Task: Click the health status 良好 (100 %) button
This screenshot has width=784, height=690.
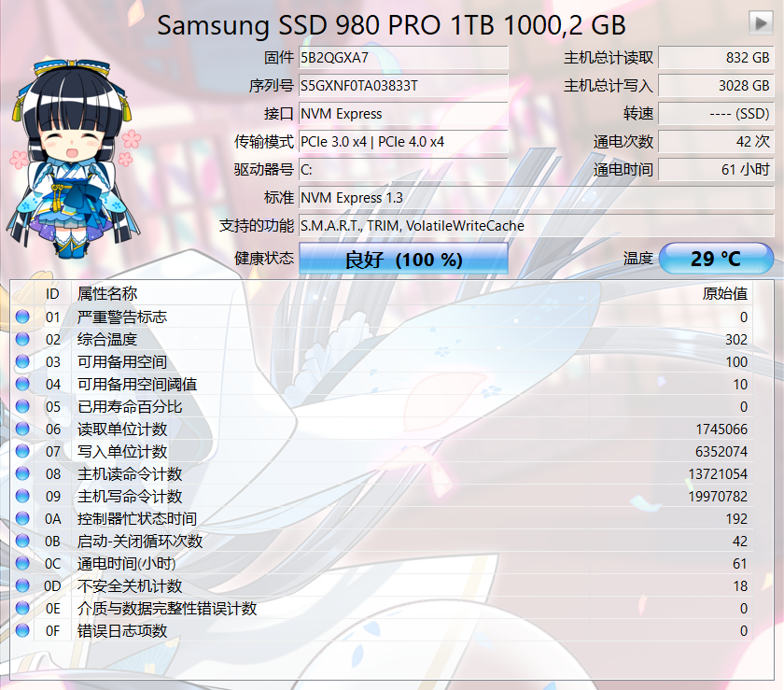Action: point(403,259)
